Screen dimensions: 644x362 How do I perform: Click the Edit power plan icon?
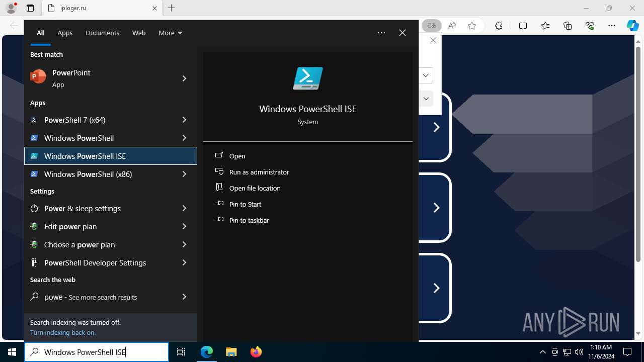pyautogui.click(x=34, y=226)
